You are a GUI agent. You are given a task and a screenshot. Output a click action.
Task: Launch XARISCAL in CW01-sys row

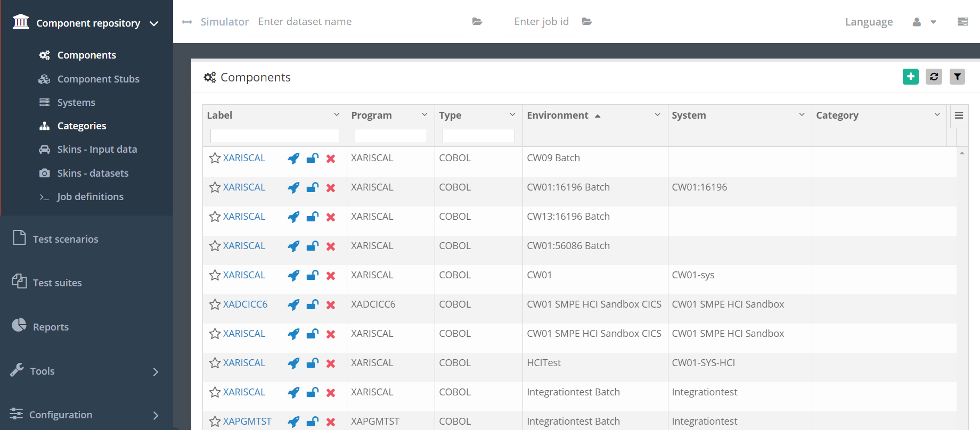[x=293, y=275]
